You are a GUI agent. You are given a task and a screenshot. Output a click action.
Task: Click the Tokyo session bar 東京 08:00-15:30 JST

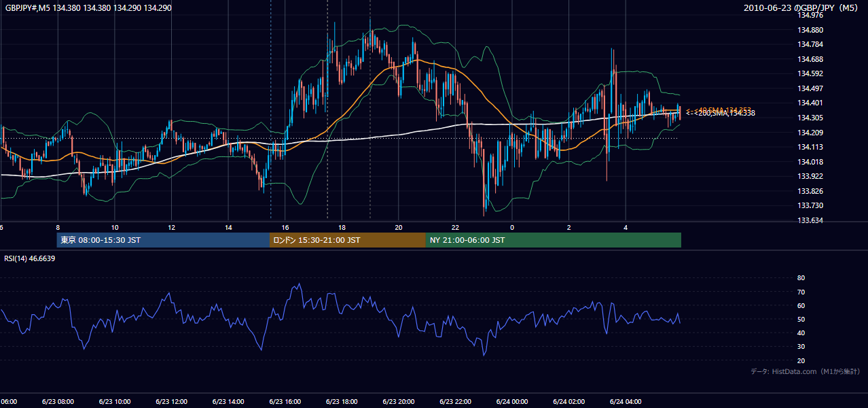click(164, 240)
